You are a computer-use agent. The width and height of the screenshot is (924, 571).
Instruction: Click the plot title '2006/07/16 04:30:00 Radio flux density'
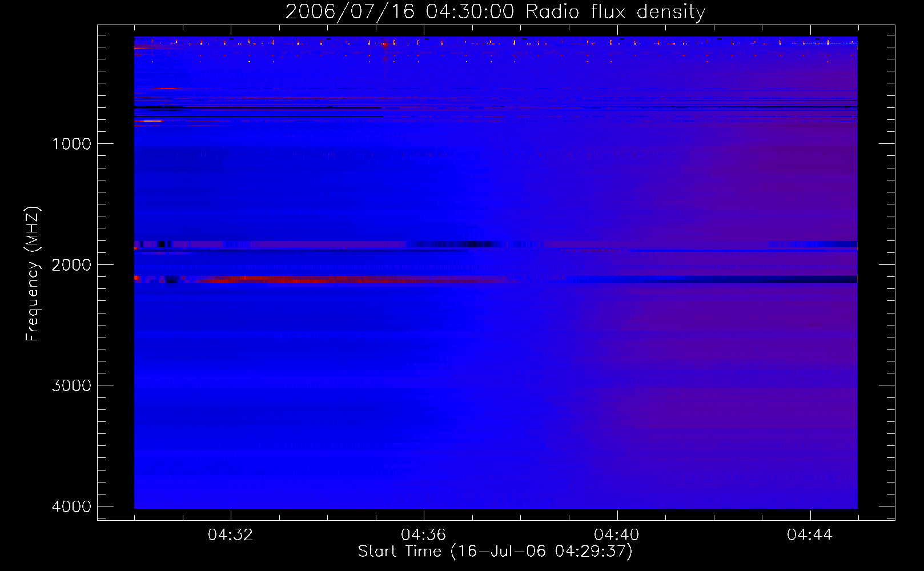coord(495,12)
